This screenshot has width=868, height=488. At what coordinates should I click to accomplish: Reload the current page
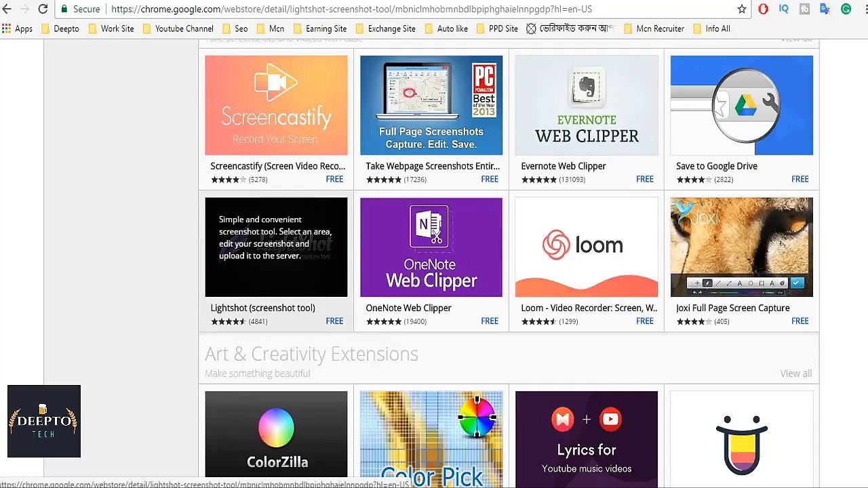tap(43, 9)
